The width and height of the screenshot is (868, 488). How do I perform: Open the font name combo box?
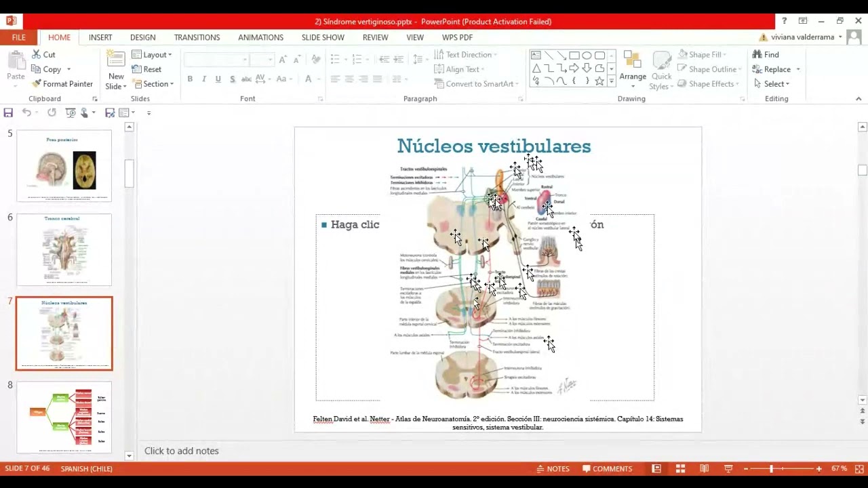[216, 60]
